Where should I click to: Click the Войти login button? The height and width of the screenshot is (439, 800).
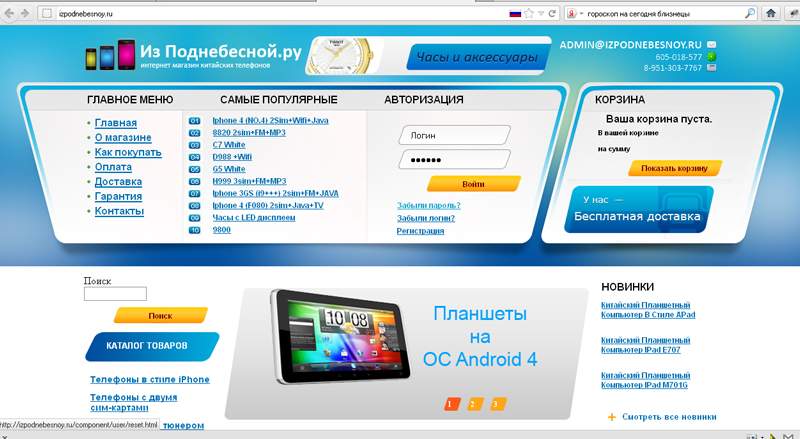point(473,184)
